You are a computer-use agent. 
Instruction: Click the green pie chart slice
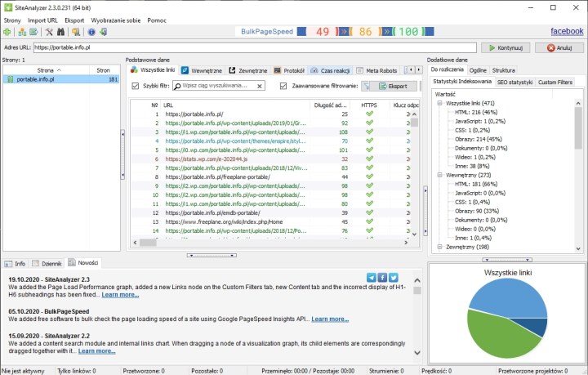[x=499, y=336]
